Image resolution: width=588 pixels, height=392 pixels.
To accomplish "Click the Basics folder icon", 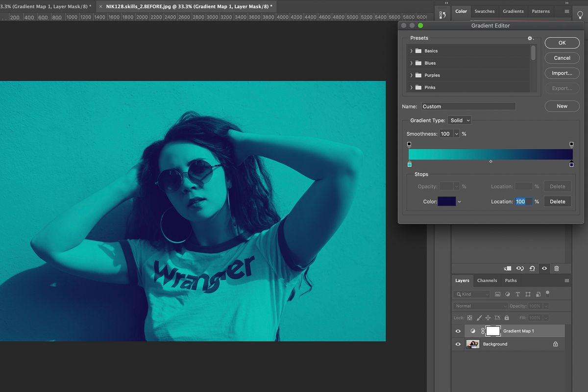I will click(x=418, y=51).
